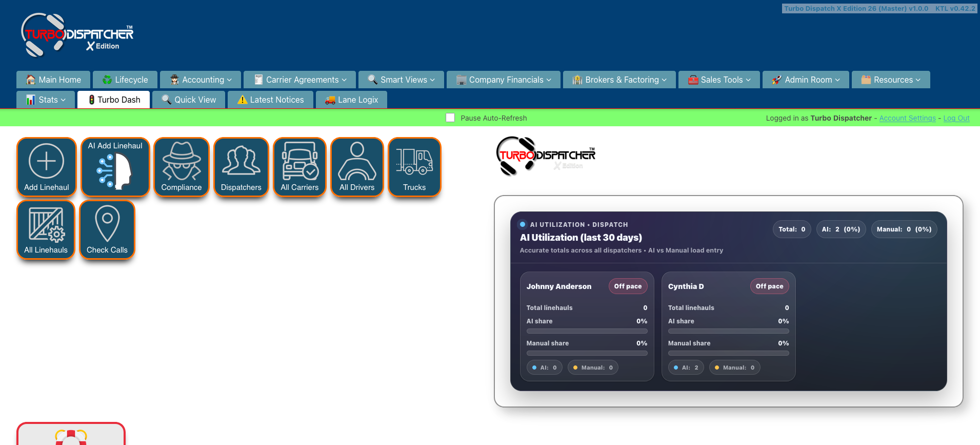The image size is (980, 445).
Task: Click the document icon on Carrier Agreements
Action: pyautogui.click(x=258, y=80)
